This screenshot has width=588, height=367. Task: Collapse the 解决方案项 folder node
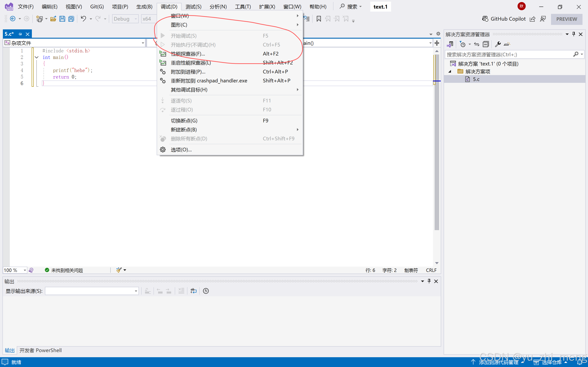450,71
